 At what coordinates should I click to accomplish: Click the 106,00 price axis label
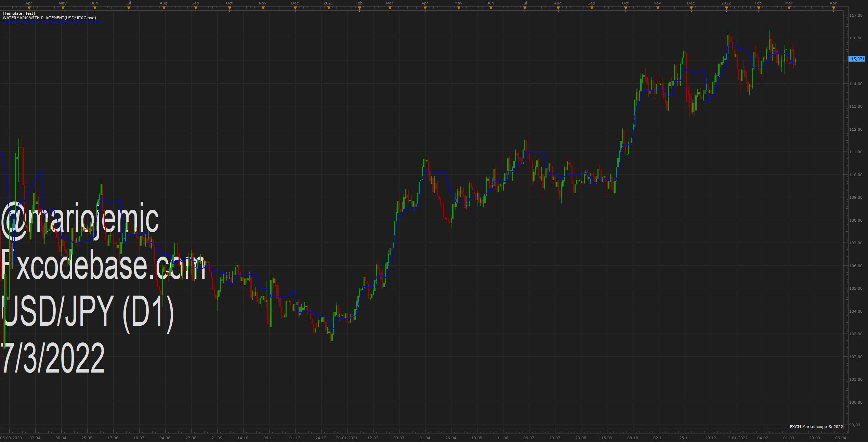(856, 266)
